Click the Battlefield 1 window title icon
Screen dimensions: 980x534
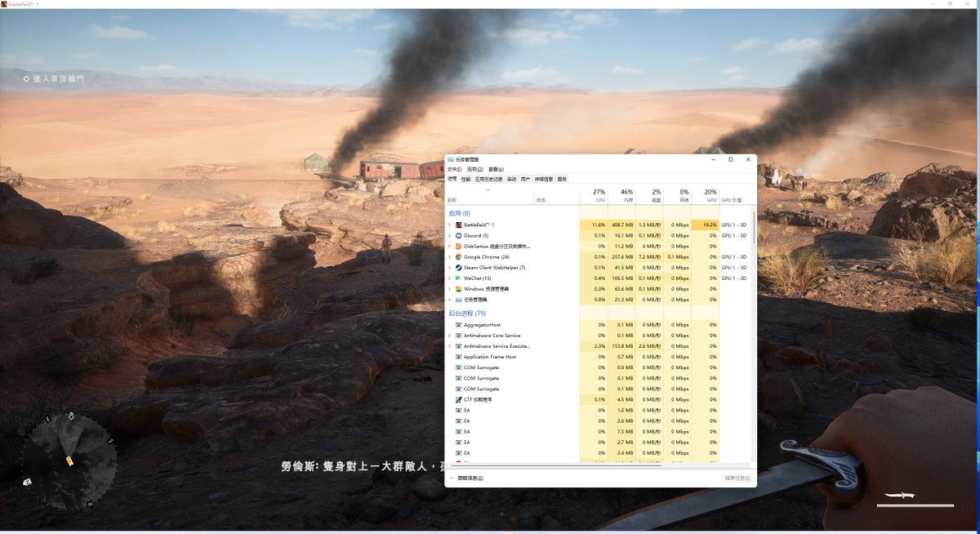(x=4, y=4)
